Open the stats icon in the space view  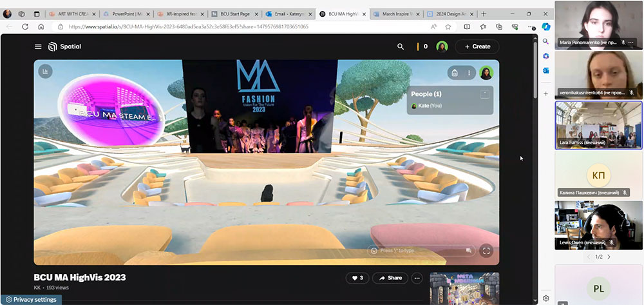(x=45, y=71)
